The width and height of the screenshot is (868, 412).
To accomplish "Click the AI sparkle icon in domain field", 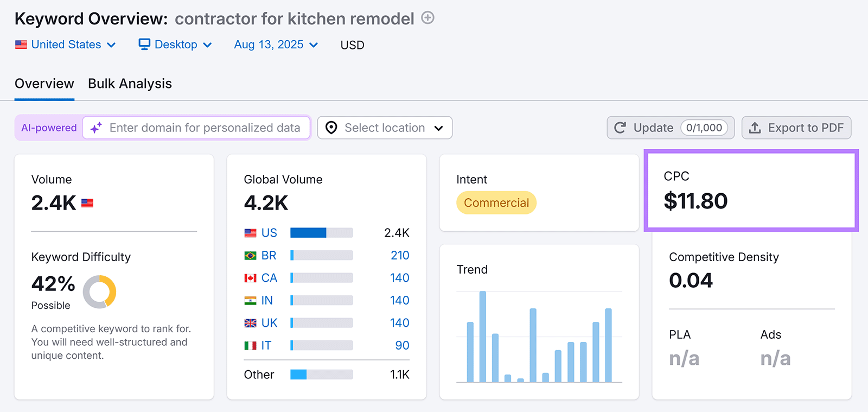I will click(95, 128).
